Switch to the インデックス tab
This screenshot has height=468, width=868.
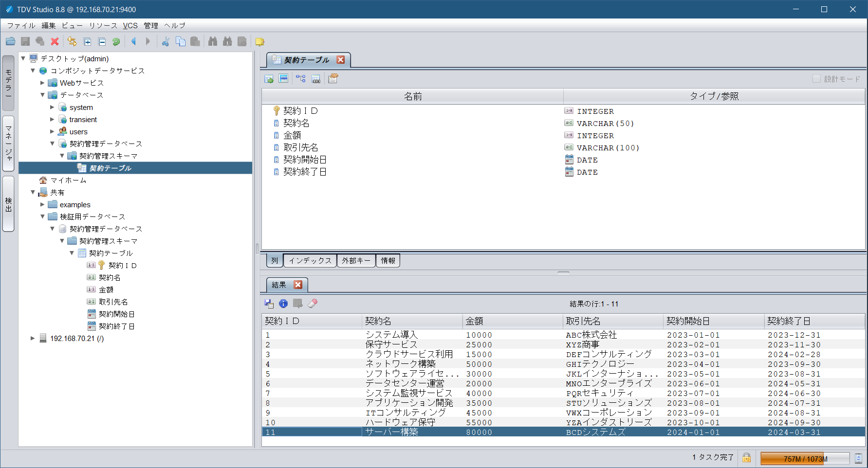pyautogui.click(x=310, y=261)
